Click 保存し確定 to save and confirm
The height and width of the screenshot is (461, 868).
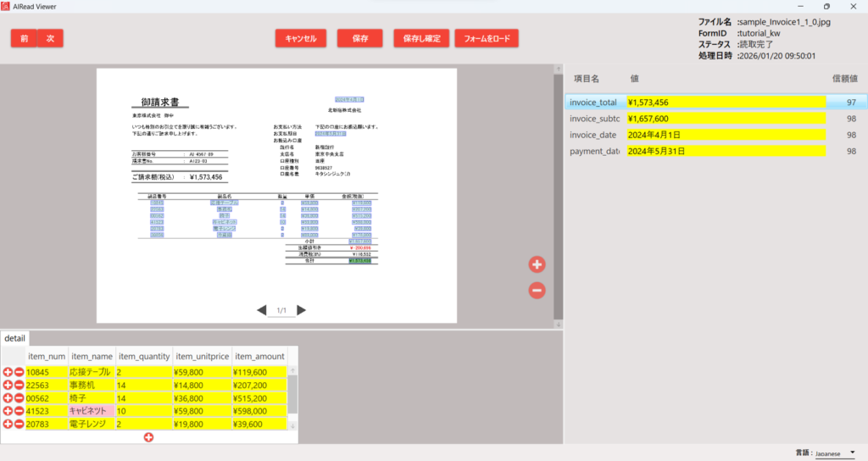(x=421, y=39)
